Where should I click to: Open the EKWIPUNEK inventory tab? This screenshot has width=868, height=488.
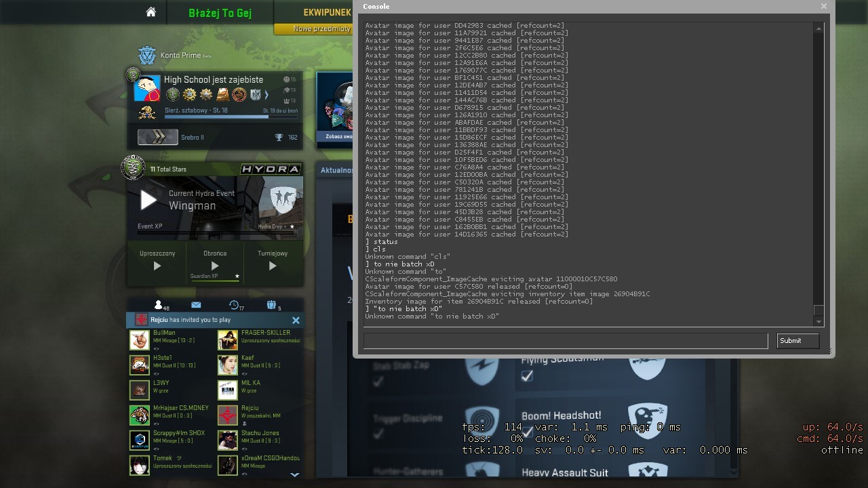[x=328, y=12]
